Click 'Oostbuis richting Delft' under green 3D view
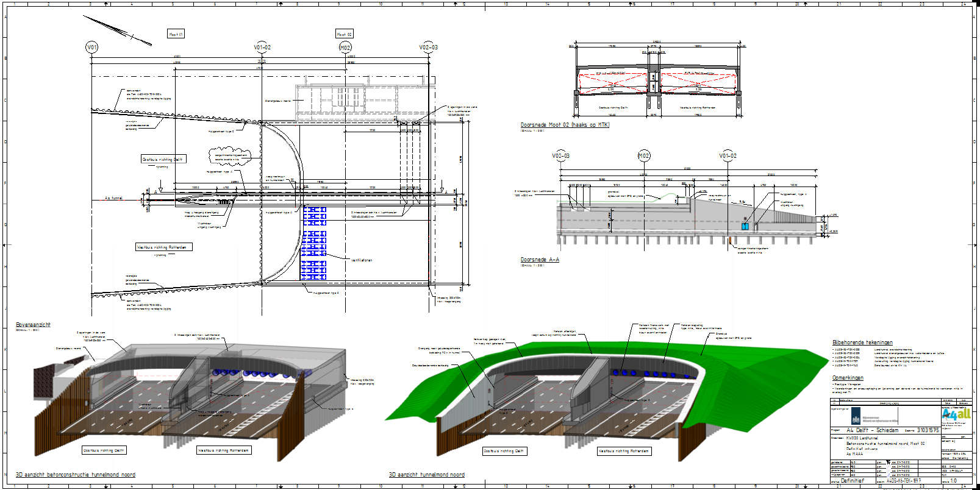The height and width of the screenshot is (490, 980). coord(504,451)
